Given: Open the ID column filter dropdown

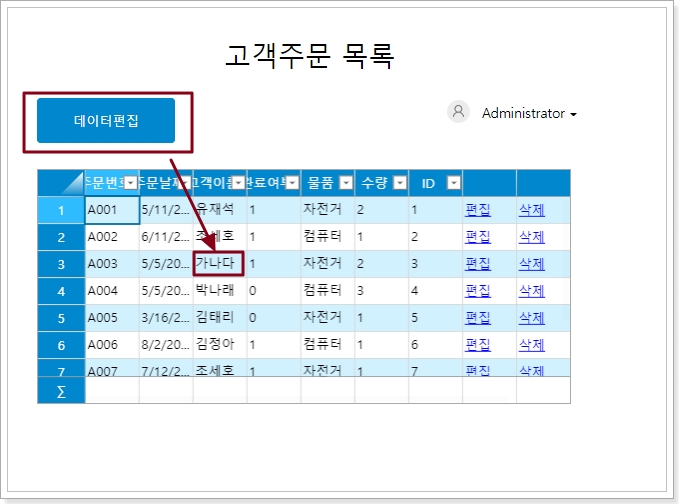Looking at the screenshot, I should point(453,182).
